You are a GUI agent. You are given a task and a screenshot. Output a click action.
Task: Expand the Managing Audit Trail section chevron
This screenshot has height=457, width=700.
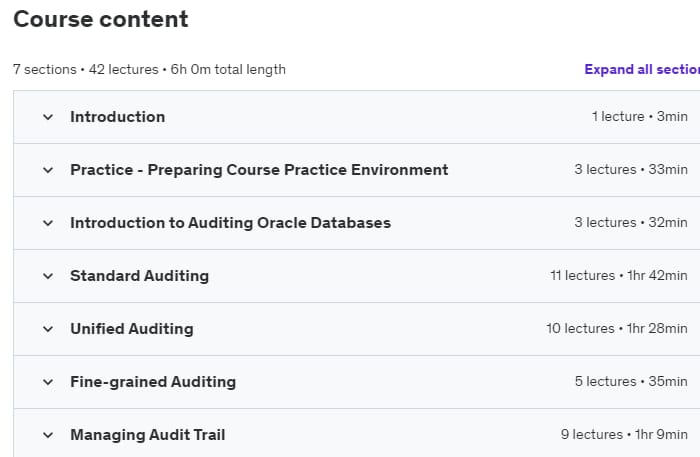click(x=48, y=435)
